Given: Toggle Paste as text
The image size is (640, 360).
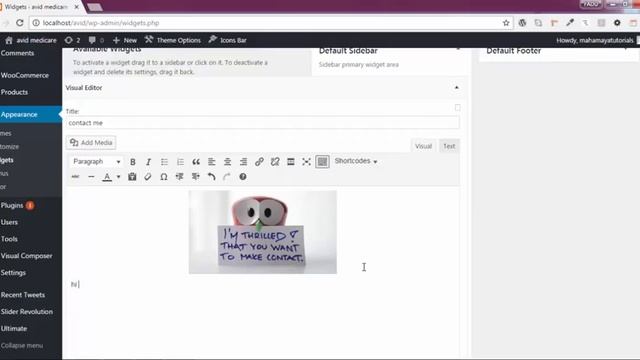Looking at the screenshot, I should [x=132, y=177].
